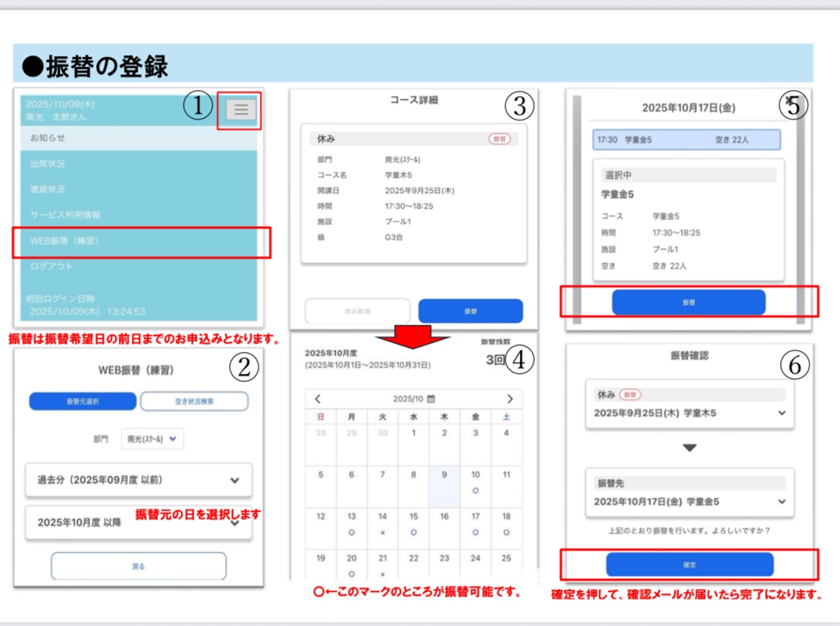Open 部門 dropdown showing 南光(スクール)
840x626 pixels.
pyautogui.click(x=153, y=439)
